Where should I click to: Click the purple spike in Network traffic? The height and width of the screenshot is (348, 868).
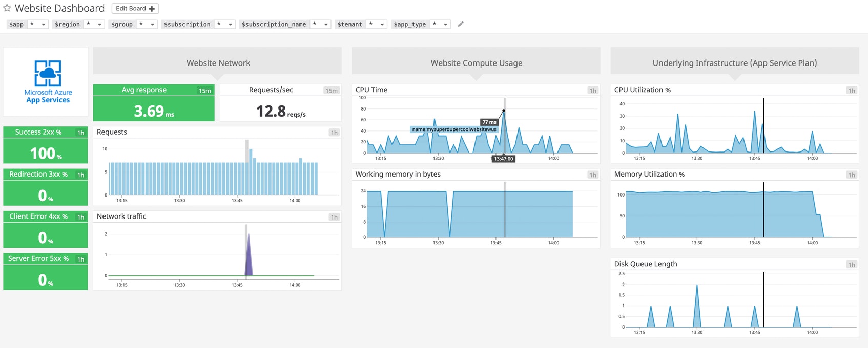coord(249,256)
